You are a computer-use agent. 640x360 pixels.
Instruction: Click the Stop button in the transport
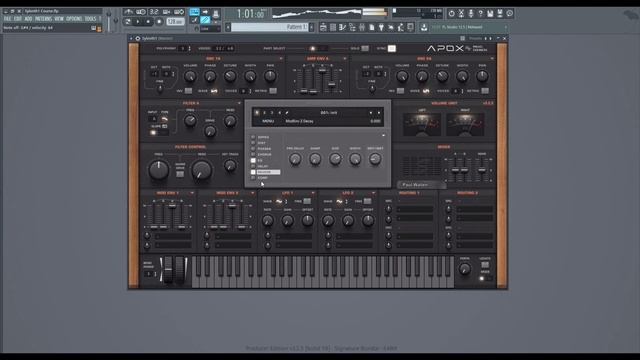coord(148,22)
